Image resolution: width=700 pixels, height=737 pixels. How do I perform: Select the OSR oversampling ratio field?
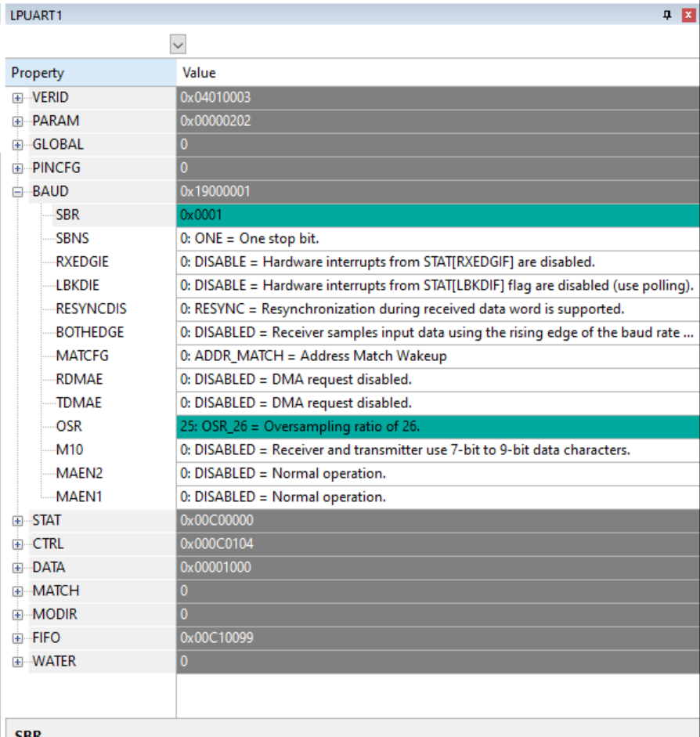313,426
